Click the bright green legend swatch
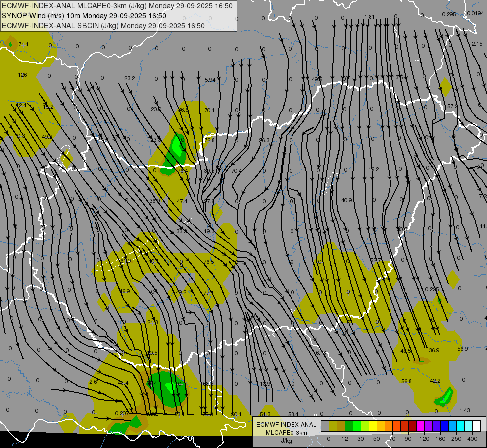Image resolution: width=487 pixels, height=448 pixels. point(357,426)
